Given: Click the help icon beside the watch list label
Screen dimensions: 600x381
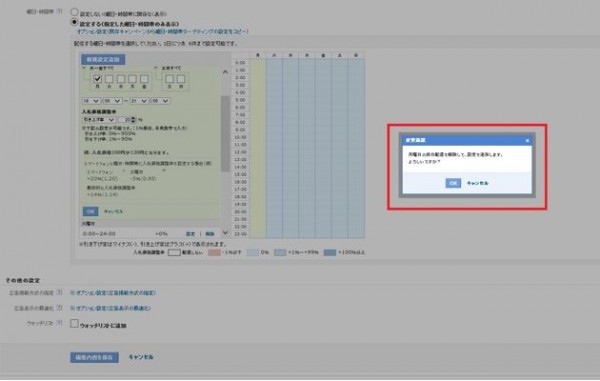Looking at the screenshot, I should pos(59,323).
